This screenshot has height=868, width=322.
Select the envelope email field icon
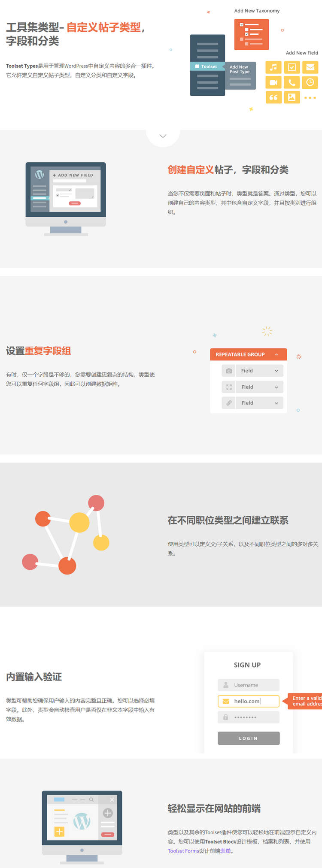(310, 67)
